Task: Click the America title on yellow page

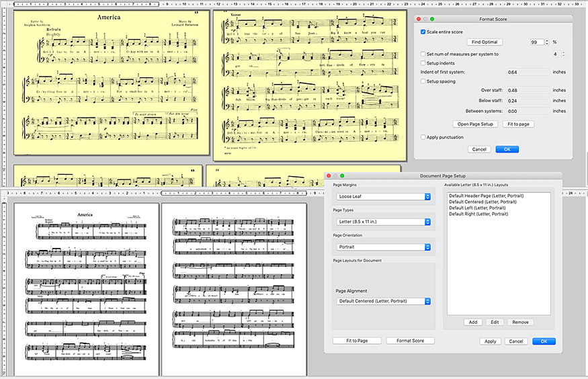Action: tap(109, 17)
